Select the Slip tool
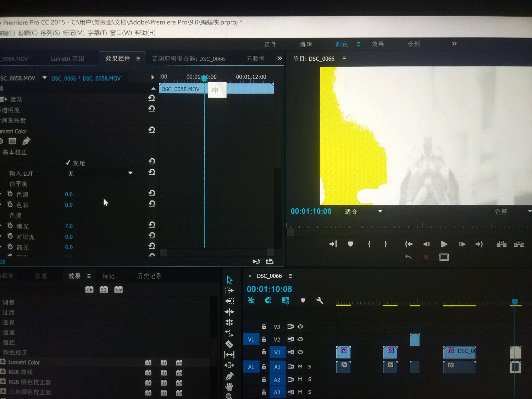Screen dimensions: 532x399 (x=229, y=355)
